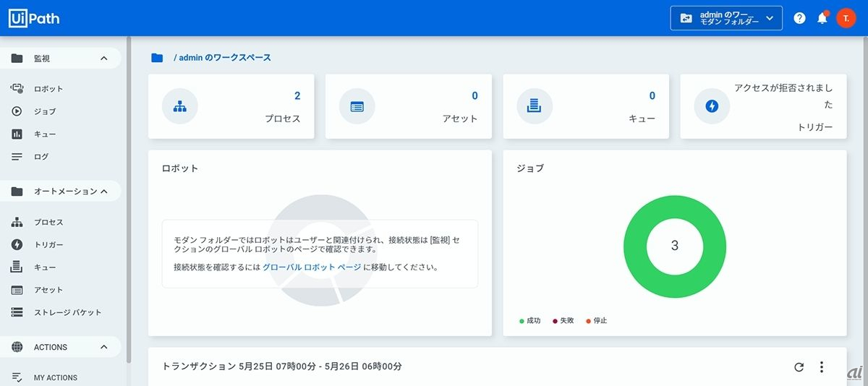
Task: Click the 監視 folder icon
Action: [17, 59]
